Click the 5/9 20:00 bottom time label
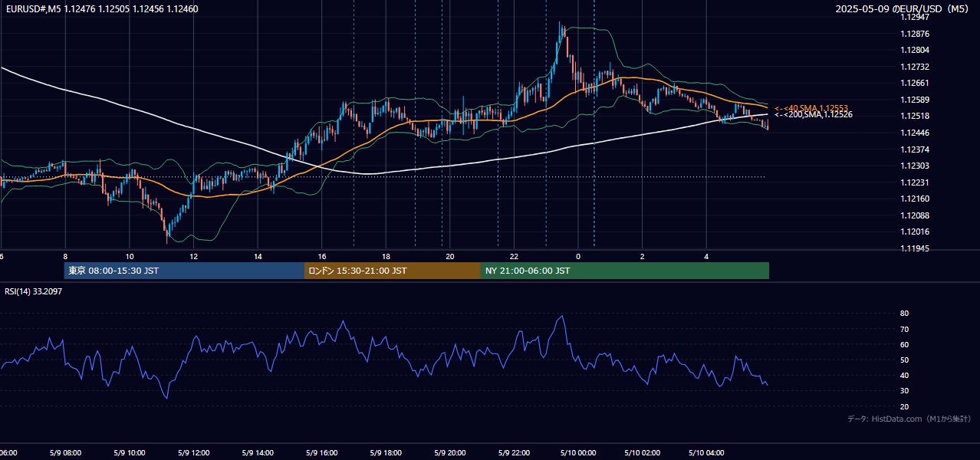The height and width of the screenshot is (460, 980). (x=450, y=452)
